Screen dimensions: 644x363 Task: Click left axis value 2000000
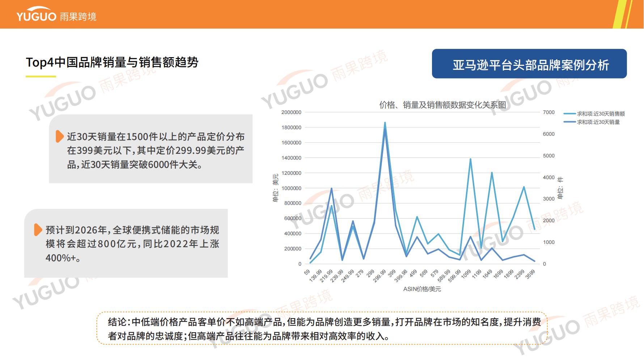291,112
